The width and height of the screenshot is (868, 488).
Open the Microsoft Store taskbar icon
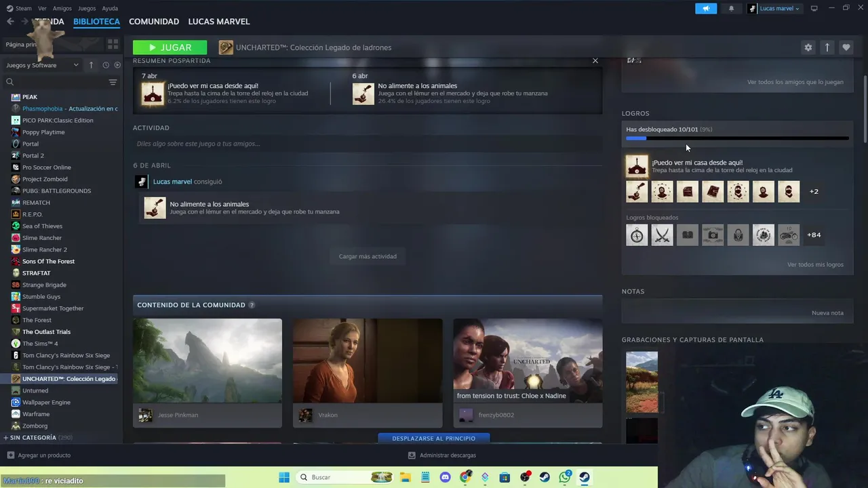505,477
